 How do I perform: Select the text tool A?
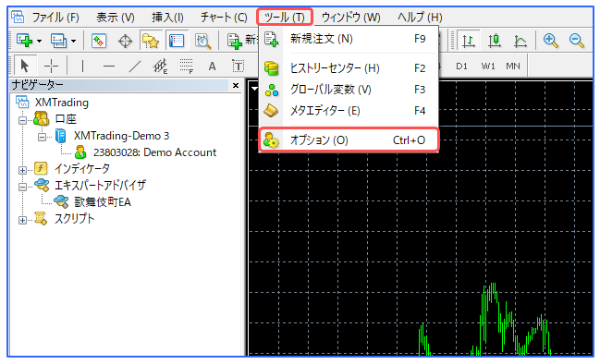(x=212, y=67)
